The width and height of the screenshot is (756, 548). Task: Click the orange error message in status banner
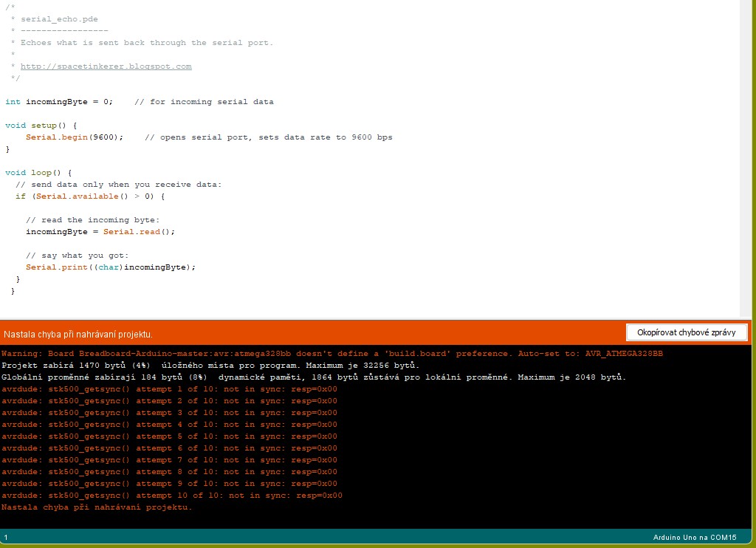pyautogui.click(x=78, y=335)
